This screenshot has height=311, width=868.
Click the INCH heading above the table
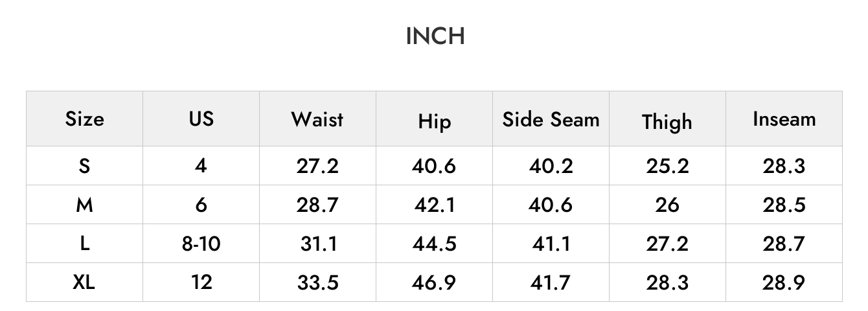[435, 36]
